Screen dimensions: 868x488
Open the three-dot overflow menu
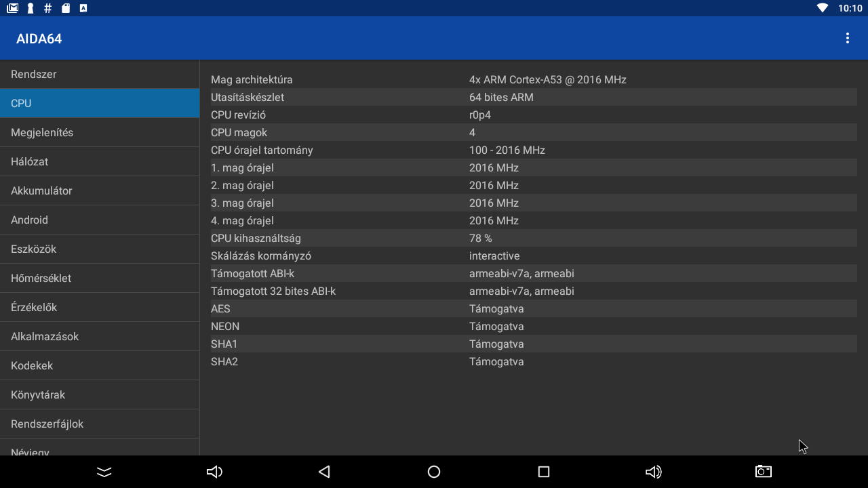coord(847,39)
